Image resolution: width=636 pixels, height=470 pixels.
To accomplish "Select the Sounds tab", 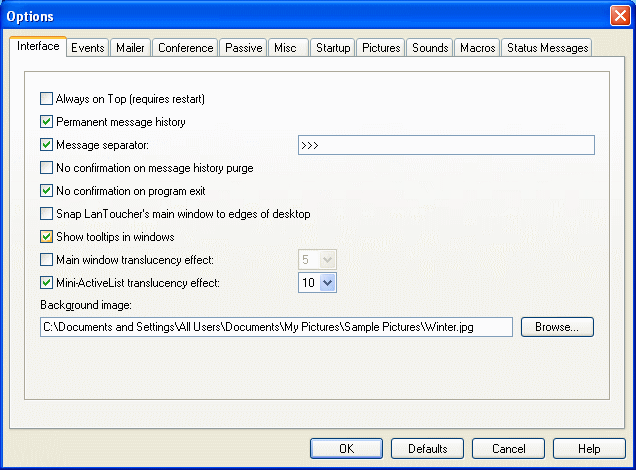I will coord(430,48).
